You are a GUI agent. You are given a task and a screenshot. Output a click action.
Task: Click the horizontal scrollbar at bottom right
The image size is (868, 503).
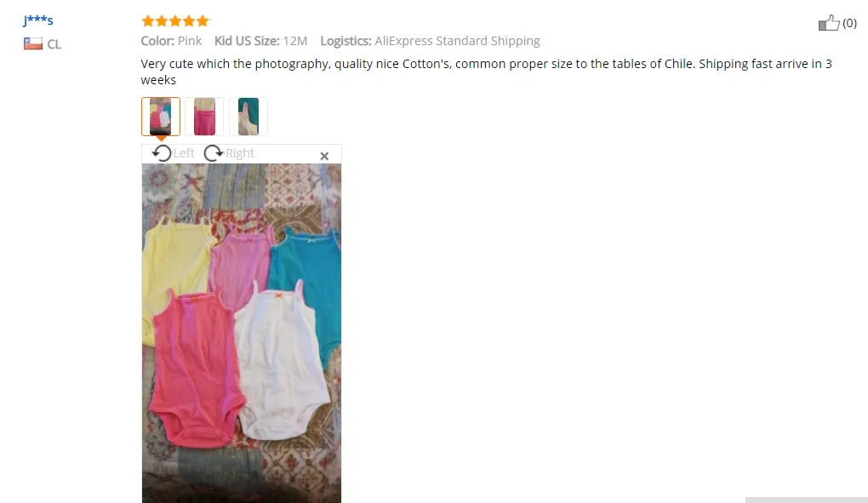click(807, 500)
